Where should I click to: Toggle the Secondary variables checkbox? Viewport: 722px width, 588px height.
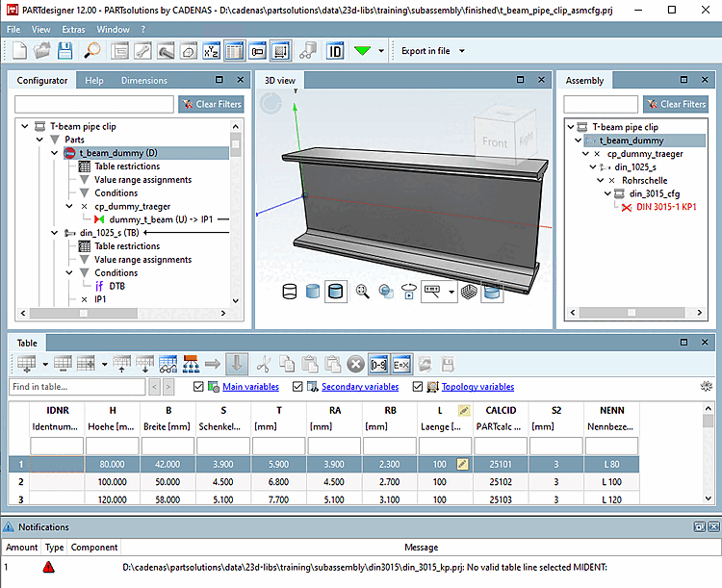point(297,387)
